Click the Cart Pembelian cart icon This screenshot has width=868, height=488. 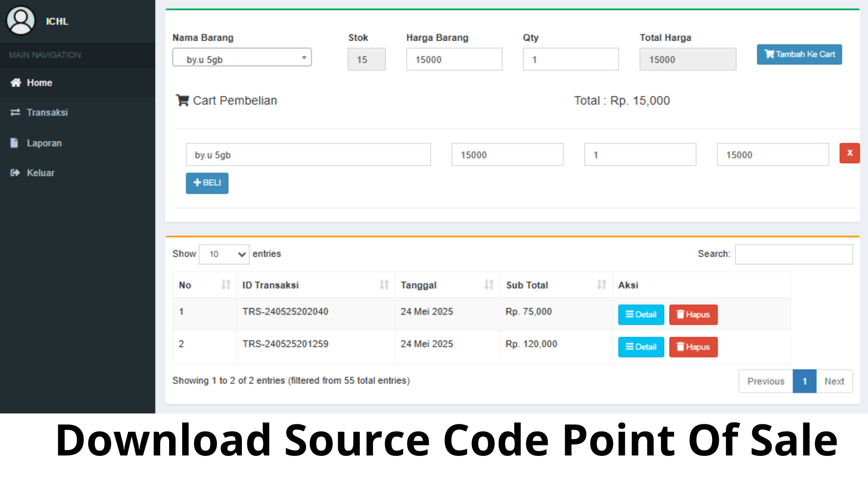(182, 100)
